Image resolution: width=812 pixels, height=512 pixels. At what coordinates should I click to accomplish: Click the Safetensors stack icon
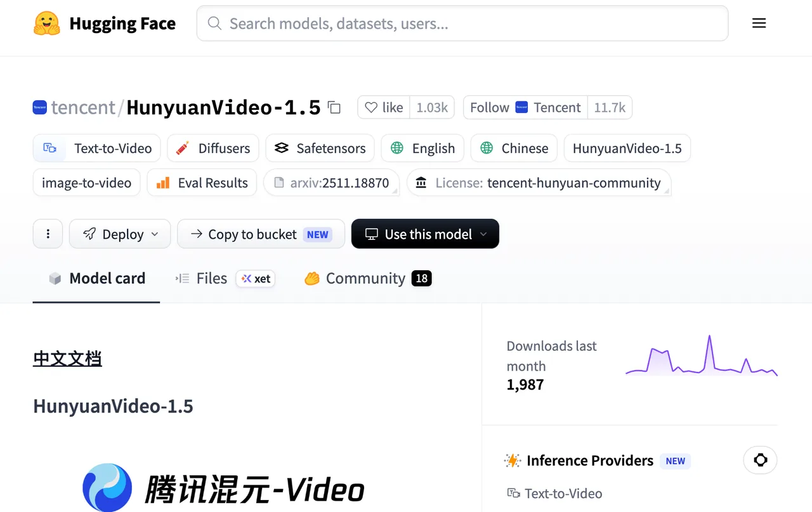(282, 148)
